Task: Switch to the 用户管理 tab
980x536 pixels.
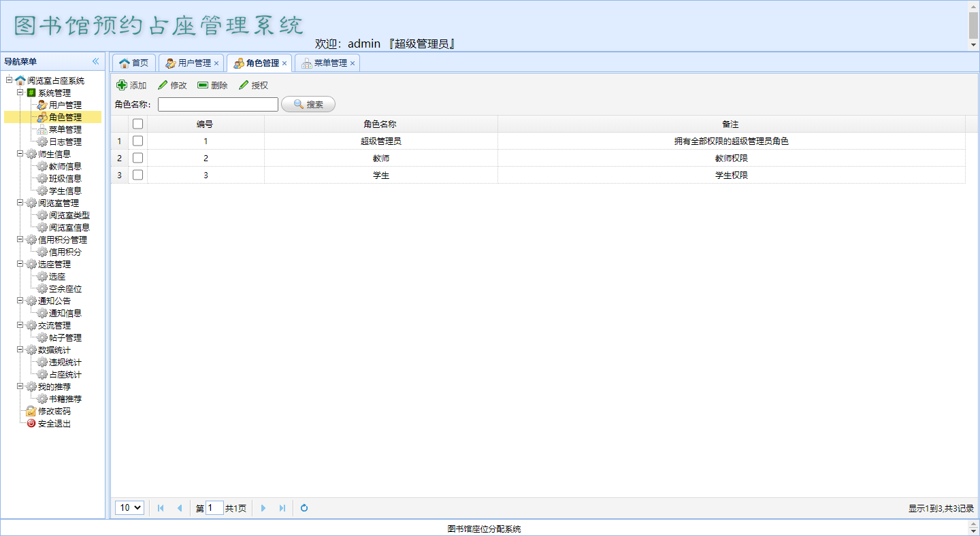Action: pyautogui.click(x=189, y=63)
